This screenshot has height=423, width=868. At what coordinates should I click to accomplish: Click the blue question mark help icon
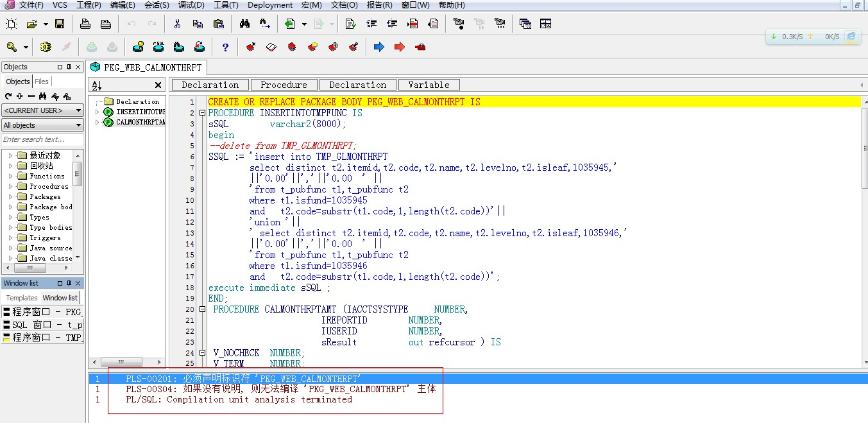[225, 47]
